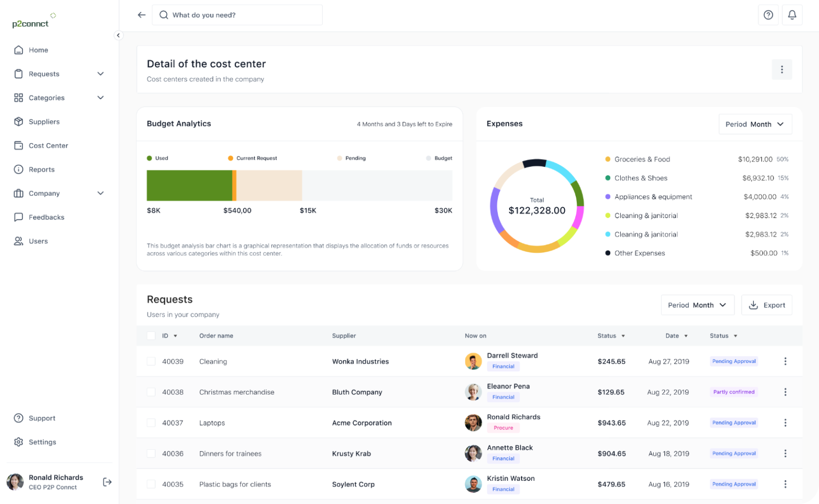Viewport: 819px width, 504px height.
Task: Click the green Used budget bar segment
Action: (190, 185)
